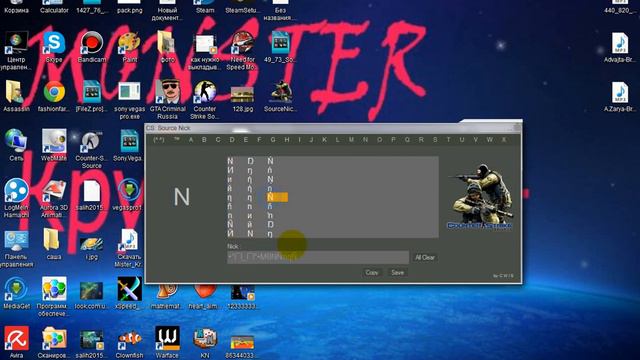Choose the letter H tab

[x=287, y=140]
